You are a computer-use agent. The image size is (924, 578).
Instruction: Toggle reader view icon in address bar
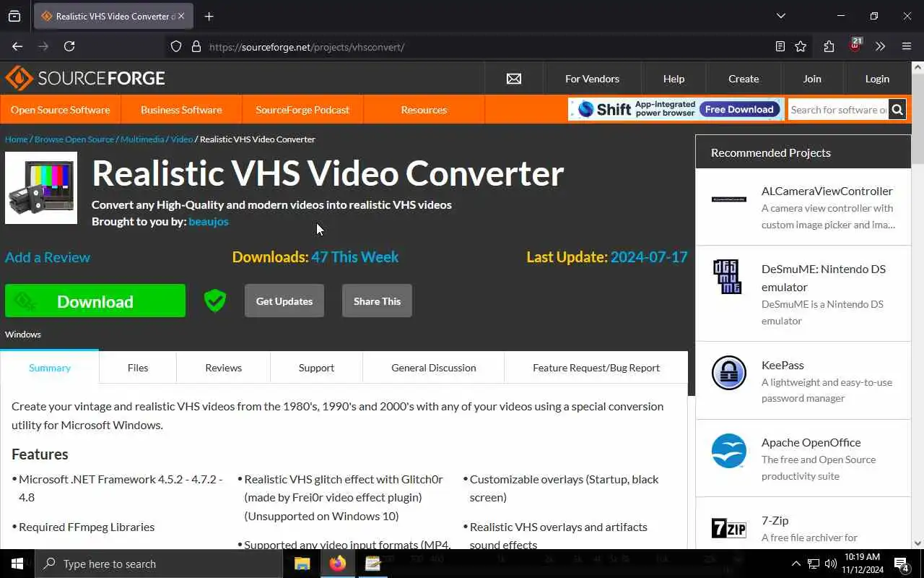[x=780, y=46]
